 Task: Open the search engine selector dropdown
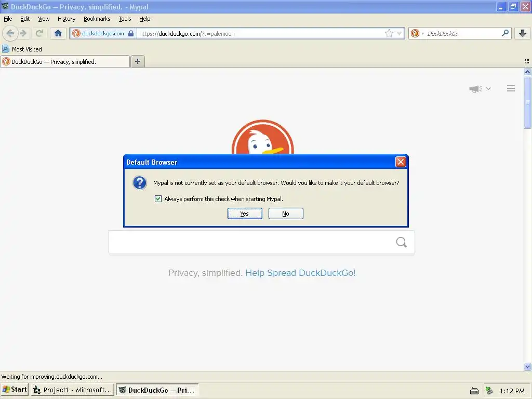417,33
